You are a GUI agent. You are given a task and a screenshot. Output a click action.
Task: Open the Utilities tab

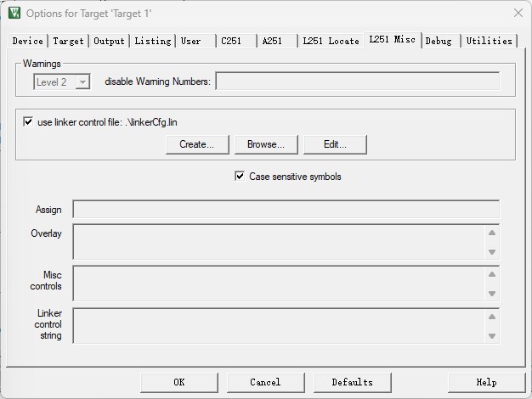pyautogui.click(x=489, y=41)
